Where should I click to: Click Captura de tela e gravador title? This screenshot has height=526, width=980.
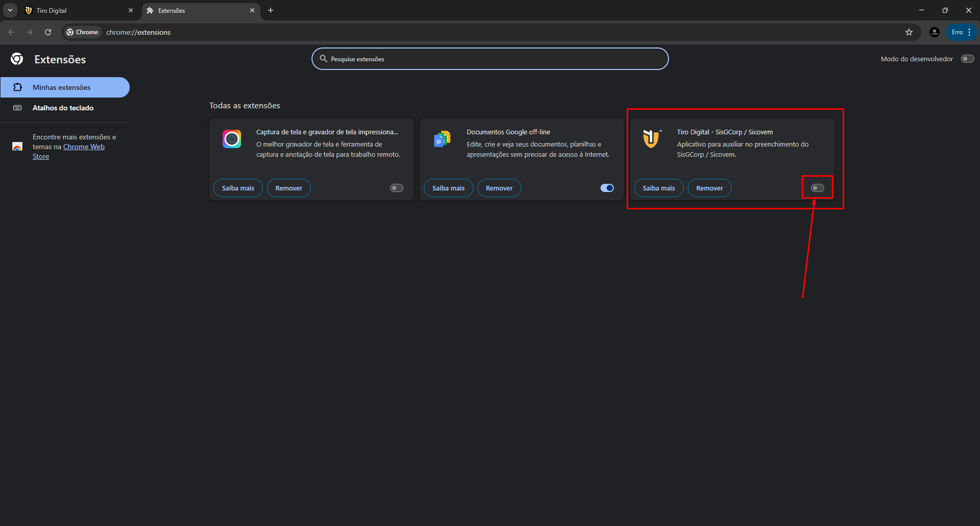pos(327,132)
